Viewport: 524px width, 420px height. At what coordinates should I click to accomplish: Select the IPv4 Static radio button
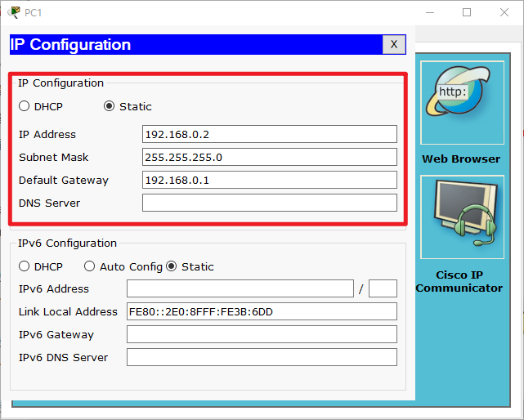click(109, 106)
